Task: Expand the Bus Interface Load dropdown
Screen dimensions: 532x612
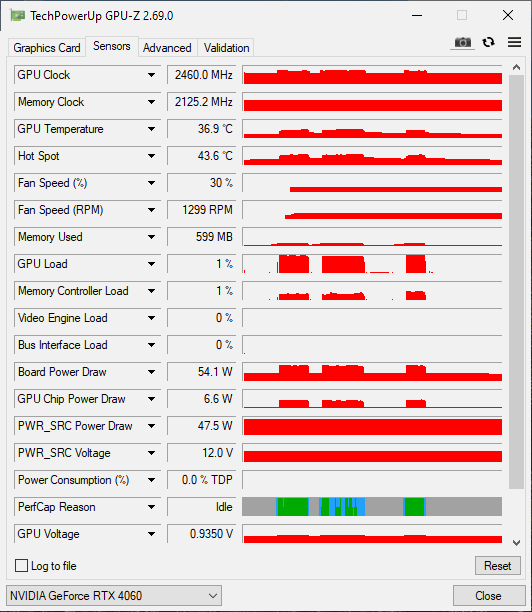Action: point(151,345)
